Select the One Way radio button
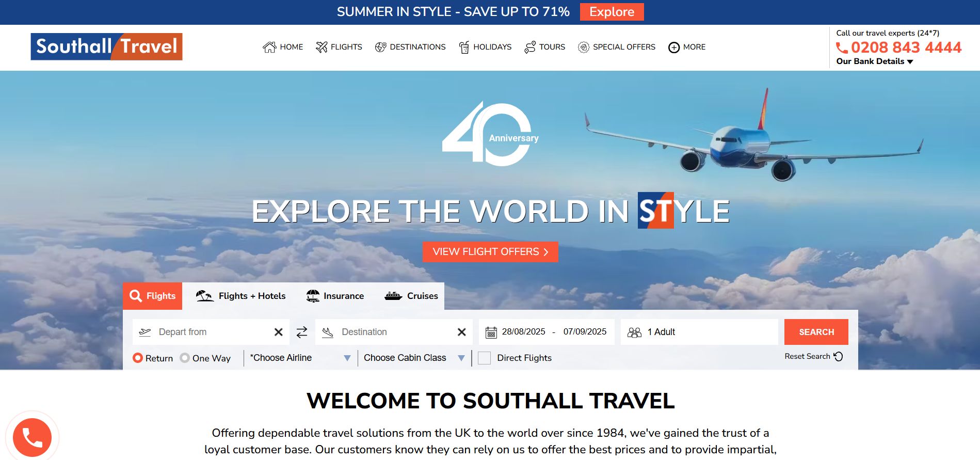This screenshot has width=980, height=460. click(185, 358)
